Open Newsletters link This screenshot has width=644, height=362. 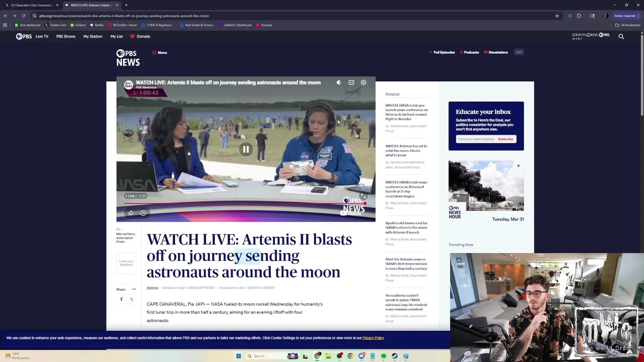[496, 52]
